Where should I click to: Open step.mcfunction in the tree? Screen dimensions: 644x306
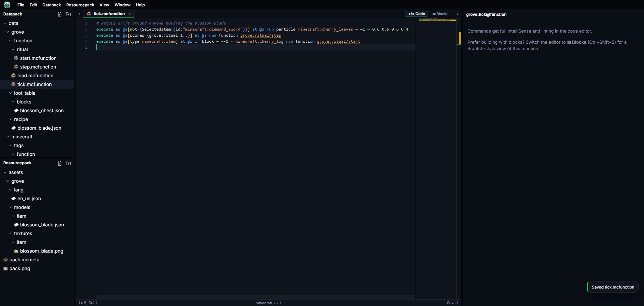(37, 67)
